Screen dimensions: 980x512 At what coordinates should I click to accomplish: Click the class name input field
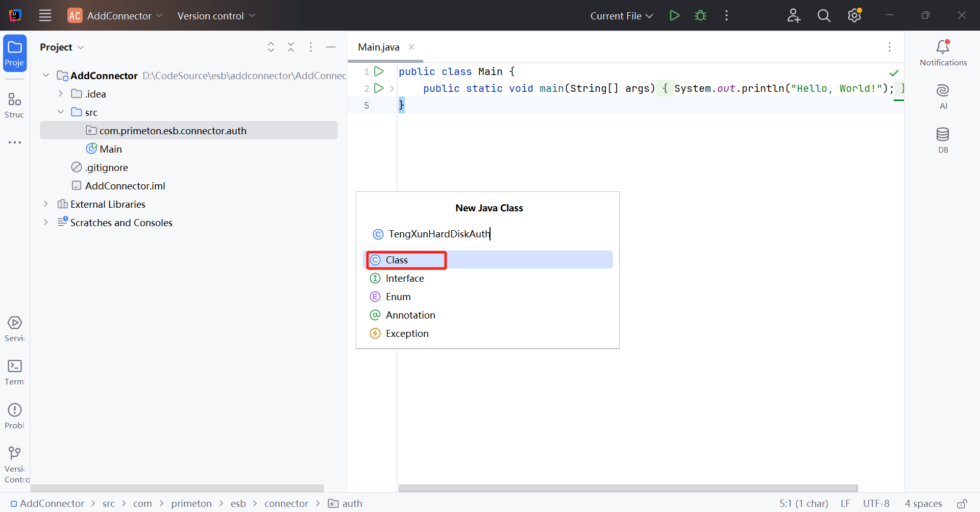click(x=490, y=234)
